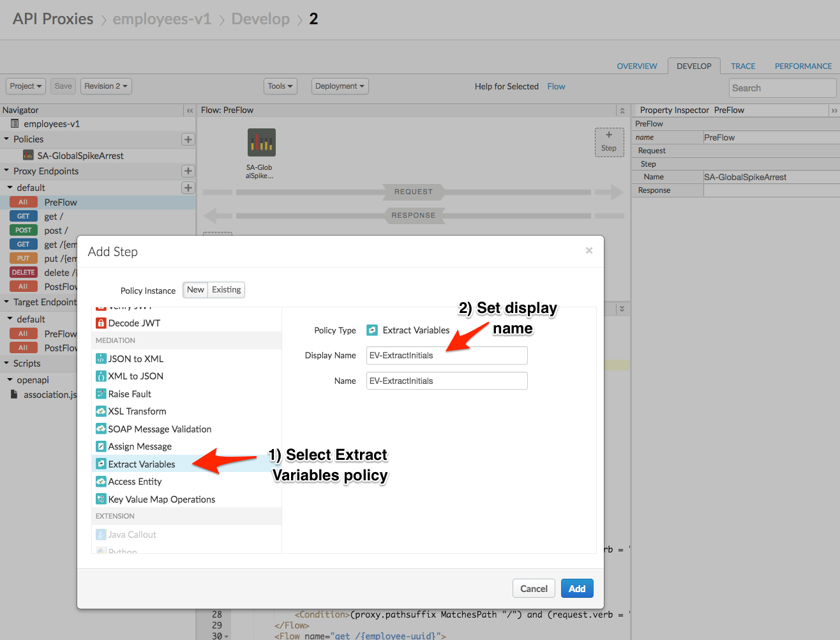Open the Deployment dropdown
840x640 pixels.
[x=340, y=86]
